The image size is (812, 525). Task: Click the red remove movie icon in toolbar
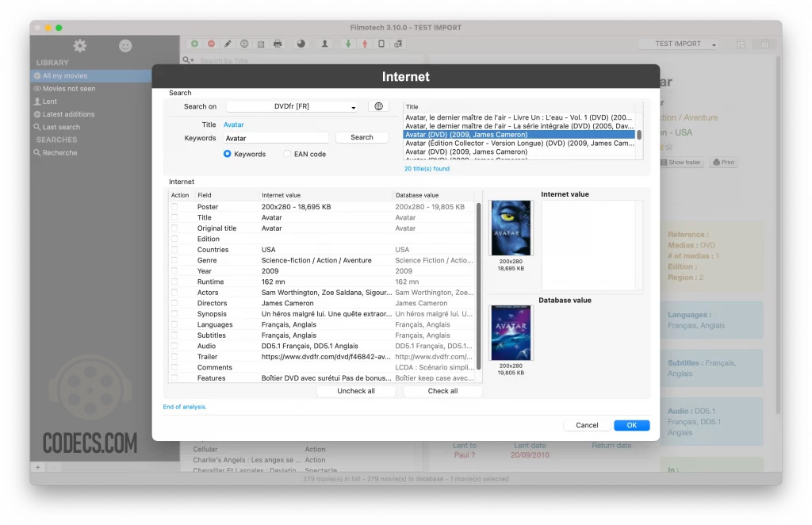pyautogui.click(x=211, y=44)
